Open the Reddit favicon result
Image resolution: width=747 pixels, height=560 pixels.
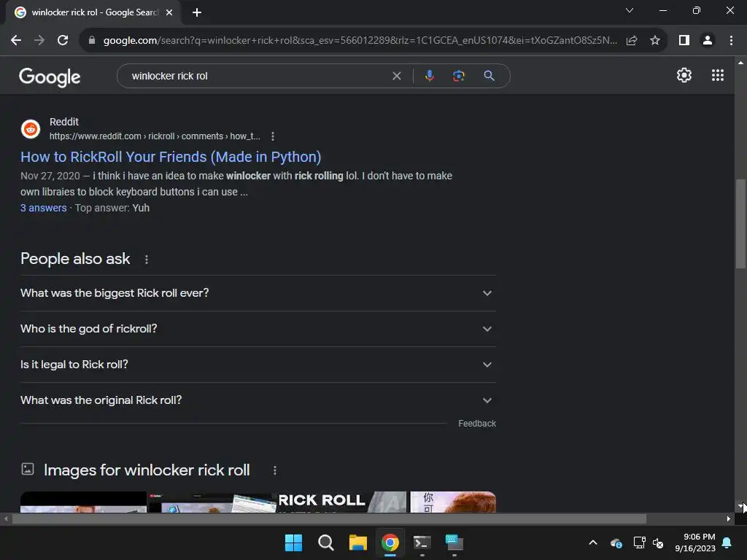point(31,128)
